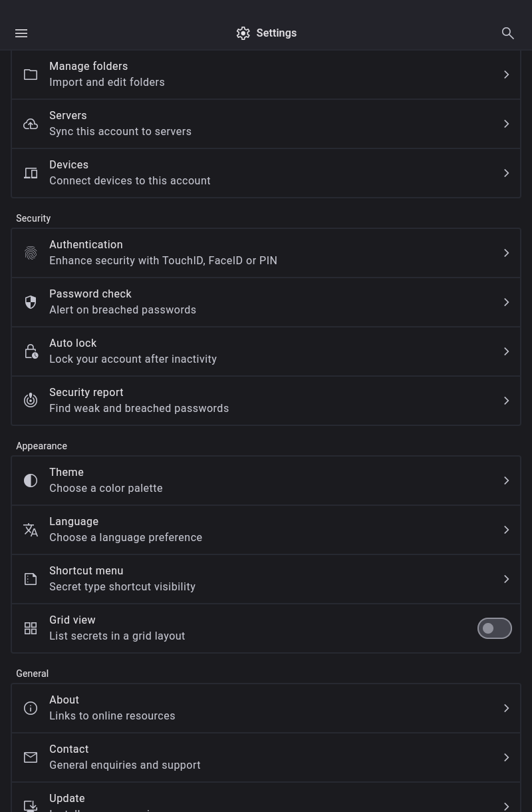
Task: Click the chevron on the Devices row
Action: click(506, 173)
